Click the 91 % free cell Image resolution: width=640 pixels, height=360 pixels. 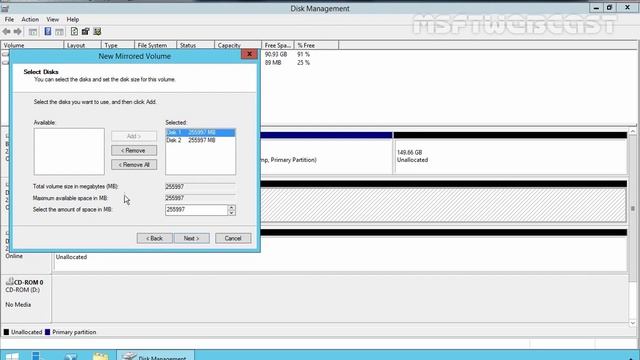303,54
